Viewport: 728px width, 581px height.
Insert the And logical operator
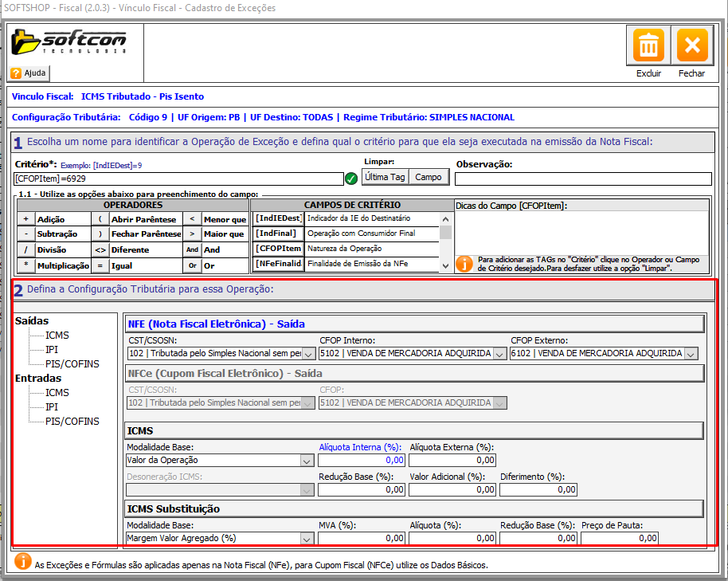(x=192, y=249)
